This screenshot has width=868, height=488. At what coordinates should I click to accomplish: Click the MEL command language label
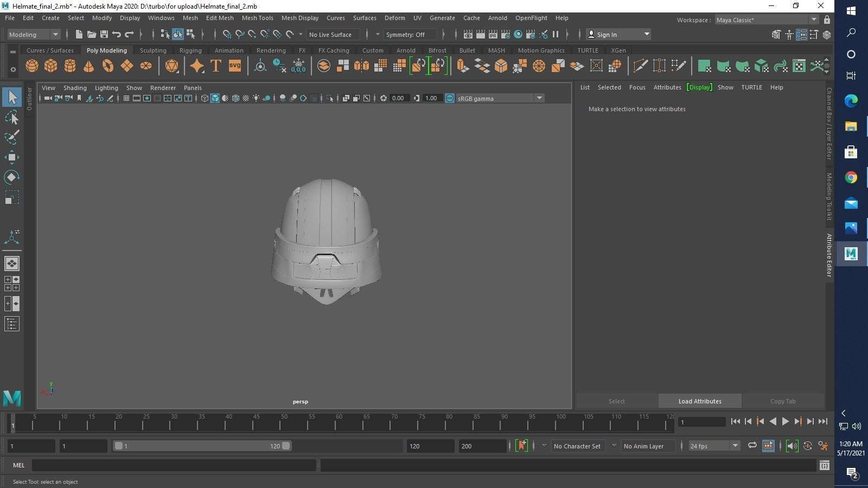(x=19, y=465)
